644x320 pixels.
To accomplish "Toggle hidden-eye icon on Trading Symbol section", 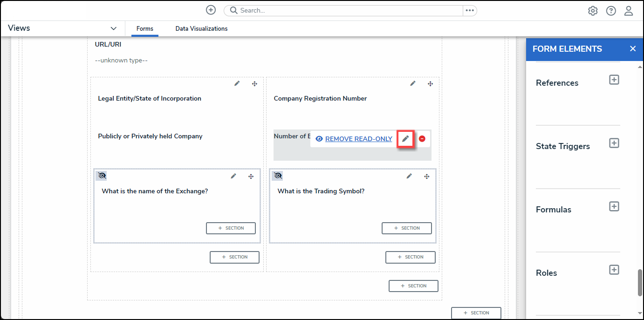I will click(278, 176).
